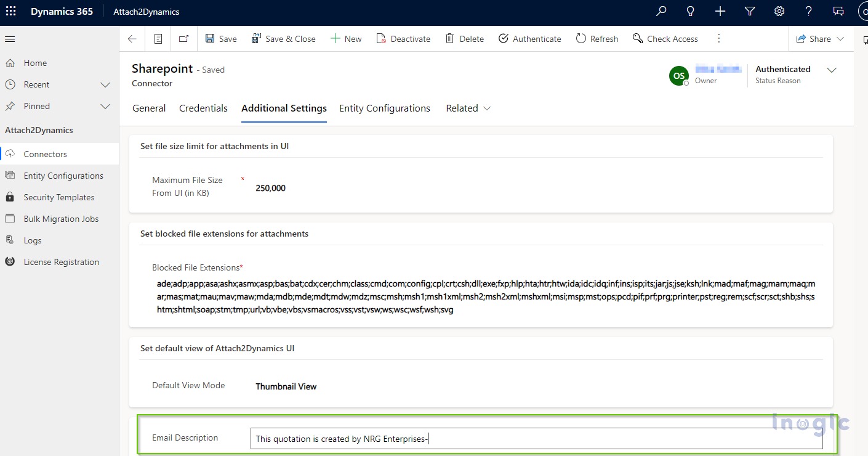Click the search magnifier icon
Screen dimensions: 868x456
661,12
